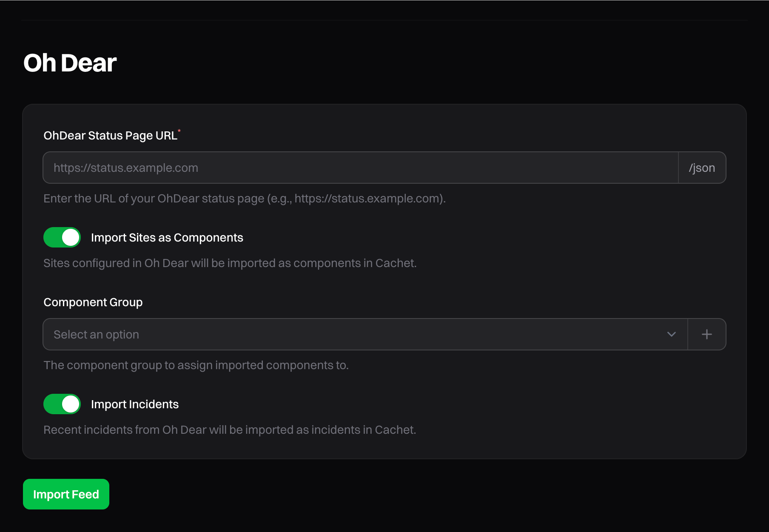Viewport: 769px width, 532px height.
Task: Click the /json suffix on the URL field
Action: pos(702,168)
